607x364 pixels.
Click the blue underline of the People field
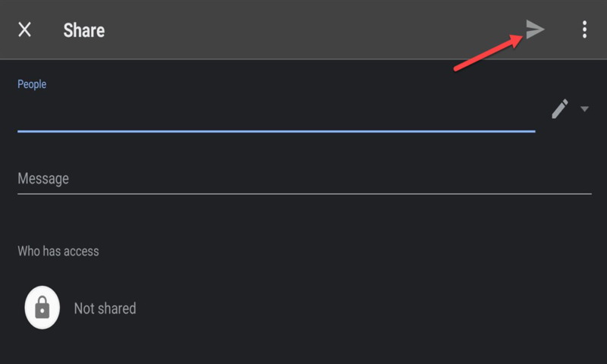pos(275,131)
